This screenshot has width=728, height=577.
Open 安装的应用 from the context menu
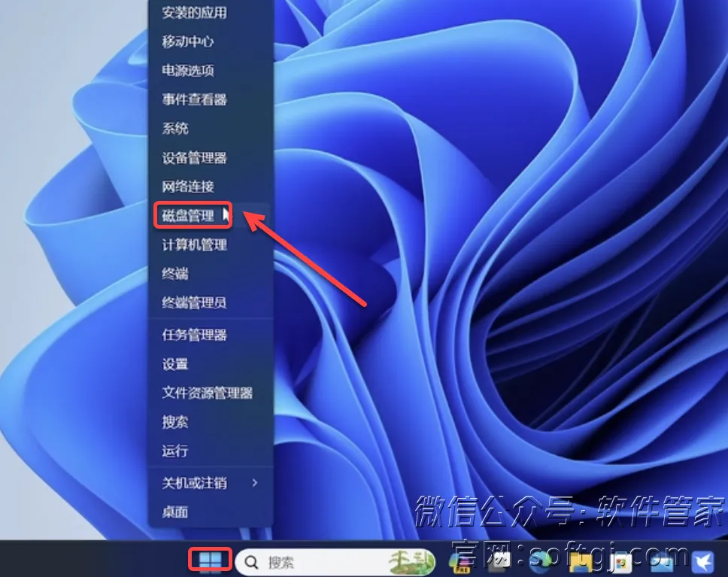(211, 13)
